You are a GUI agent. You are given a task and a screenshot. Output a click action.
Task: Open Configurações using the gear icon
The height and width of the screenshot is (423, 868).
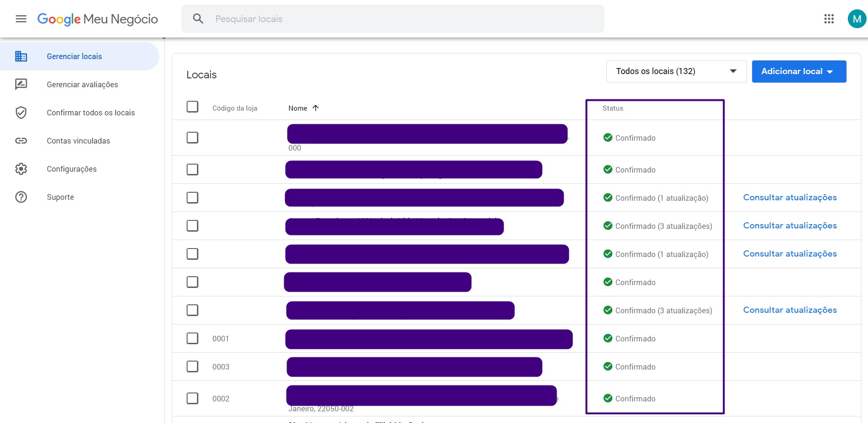click(x=21, y=169)
